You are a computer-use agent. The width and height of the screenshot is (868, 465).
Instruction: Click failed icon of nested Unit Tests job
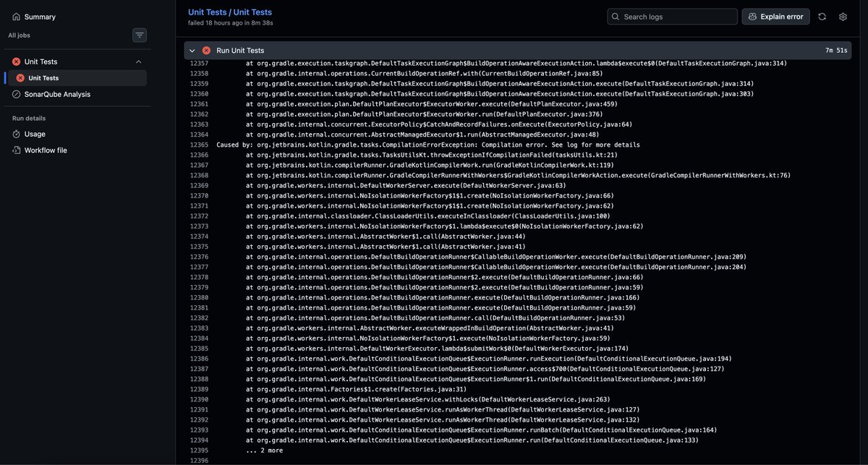click(x=20, y=78)
